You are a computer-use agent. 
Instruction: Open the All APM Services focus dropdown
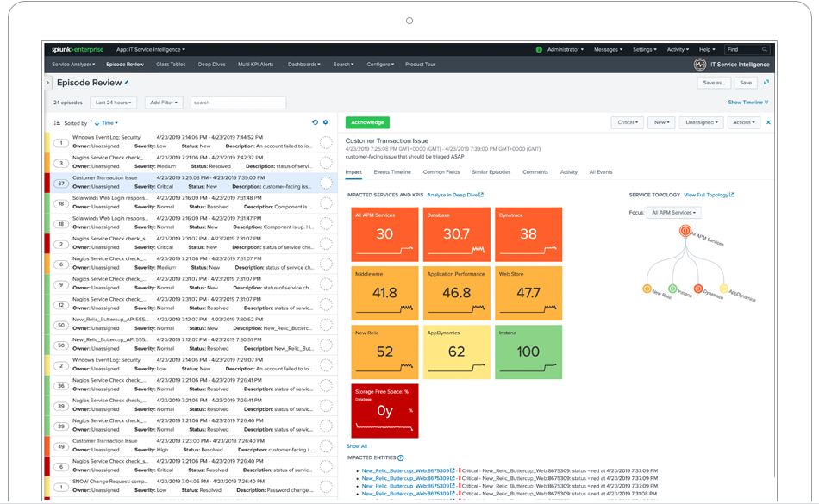tap(674, 213)
